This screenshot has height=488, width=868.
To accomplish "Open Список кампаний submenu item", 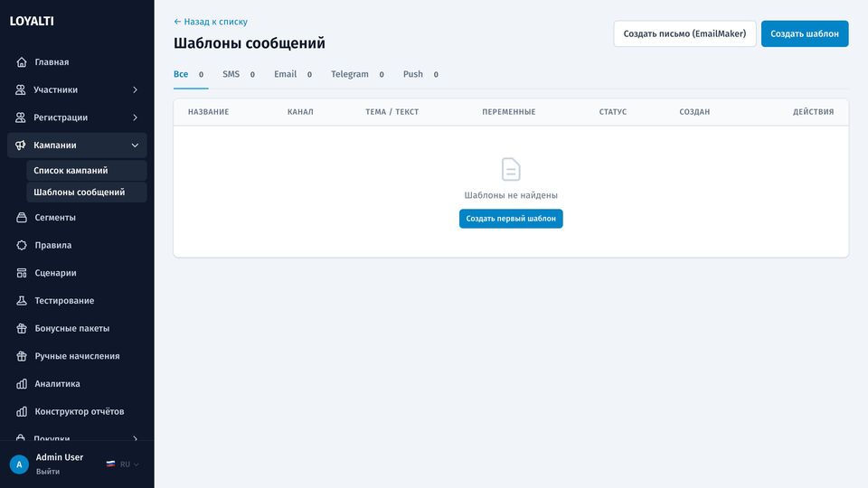I will pyautogui.click(x=87, y=171).
